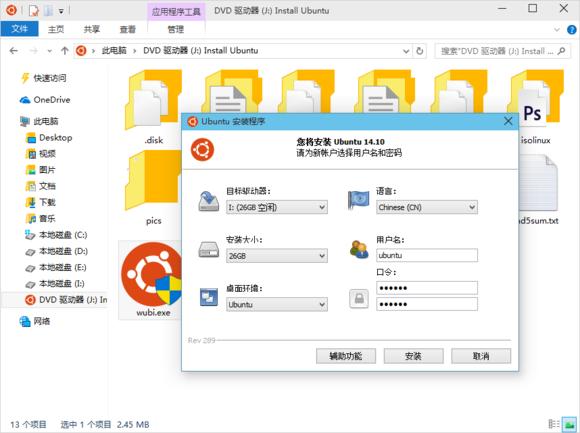Viewport: 580px width, 433px height.
Task: Select Desktop in the navigation pane
Action: point(55,138)
